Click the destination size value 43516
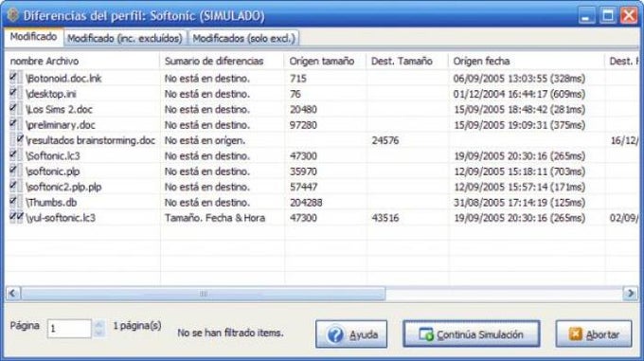Image resolution: width=644 pixels, height=361 pixels. pyautogui.click(x=385, y=218)
